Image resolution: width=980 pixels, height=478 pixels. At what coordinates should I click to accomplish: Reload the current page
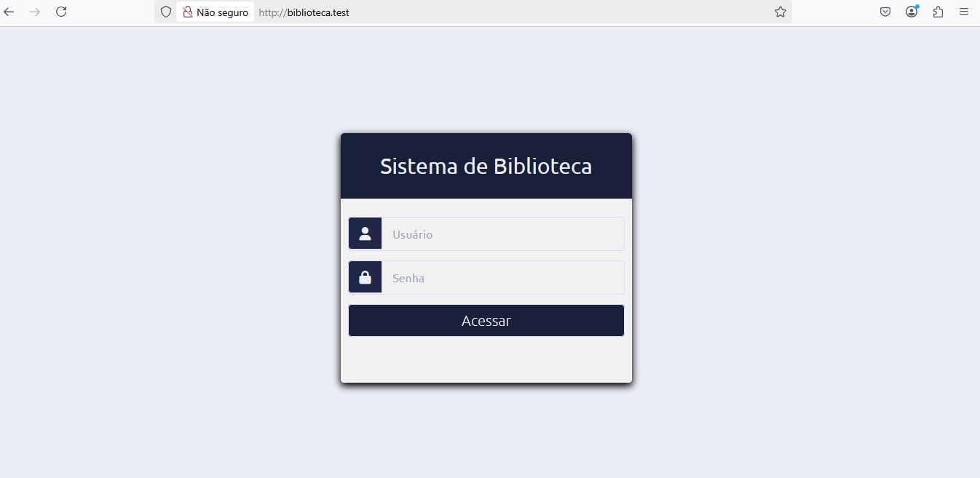(x=61, y=12)
